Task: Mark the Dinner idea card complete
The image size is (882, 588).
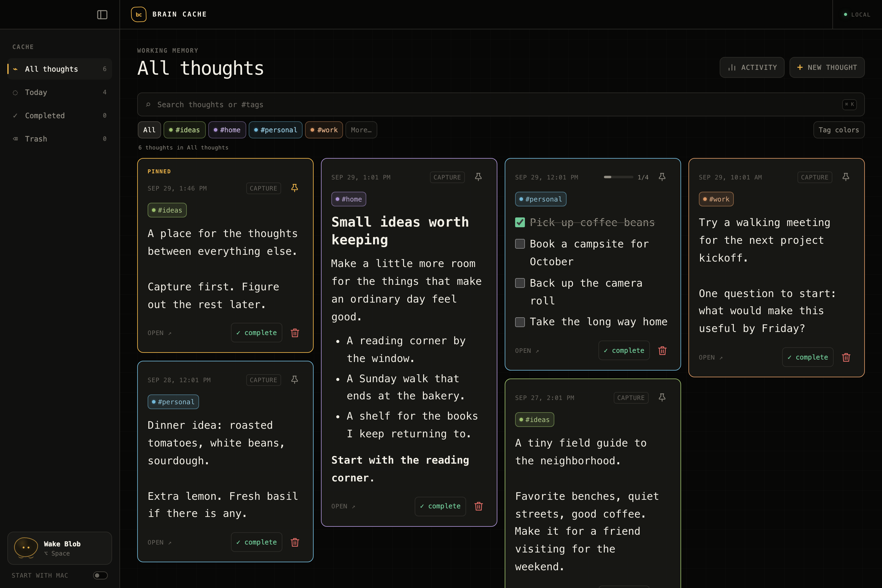Action: coord(257,542)
